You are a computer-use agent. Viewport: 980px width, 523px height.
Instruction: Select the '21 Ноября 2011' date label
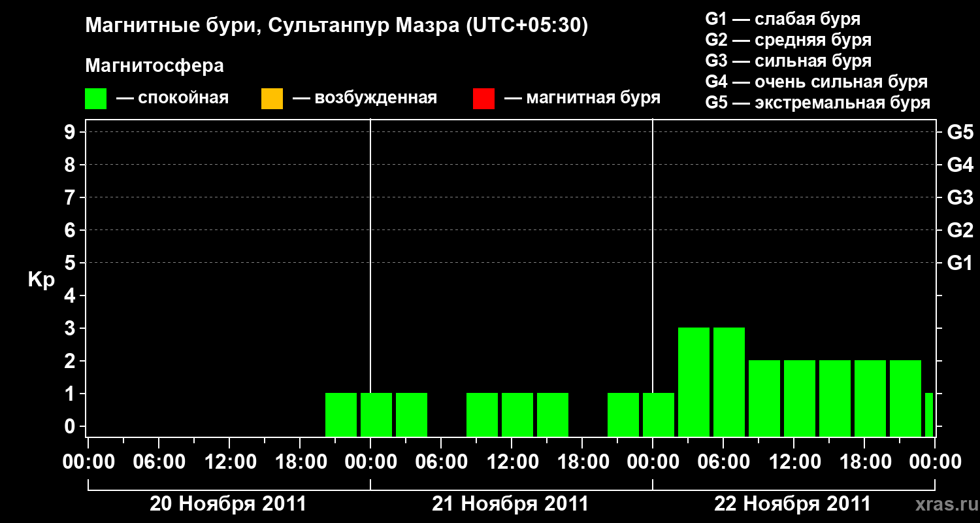click(x=510, y=504)
